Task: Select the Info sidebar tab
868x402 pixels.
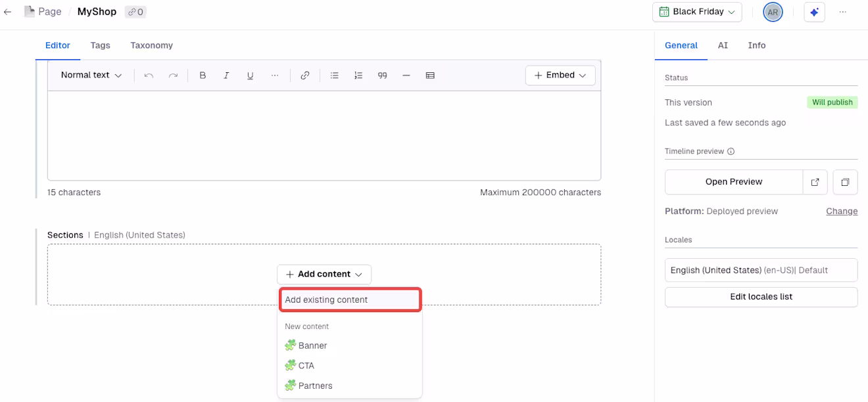Action: 757,45
